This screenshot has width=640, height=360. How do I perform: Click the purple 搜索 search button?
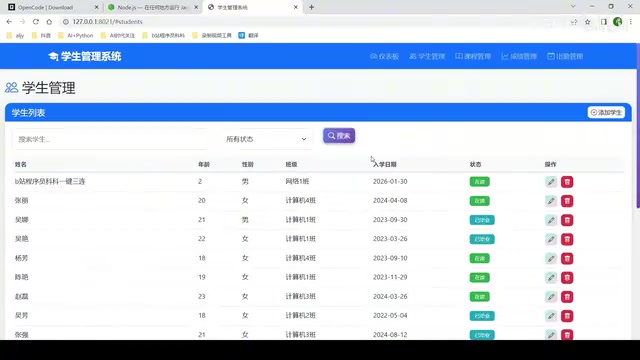[x=339, y=136]
